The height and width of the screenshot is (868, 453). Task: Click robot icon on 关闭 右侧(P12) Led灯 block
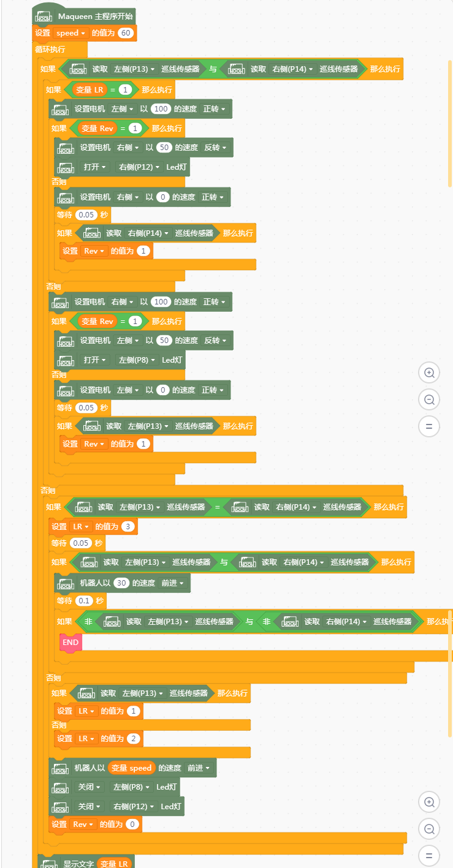tap(61, 807)
